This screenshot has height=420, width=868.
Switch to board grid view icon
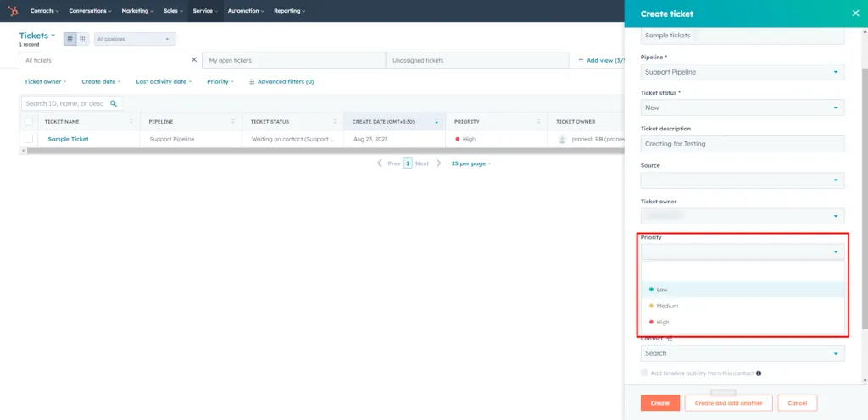click(x=82, y=39)
